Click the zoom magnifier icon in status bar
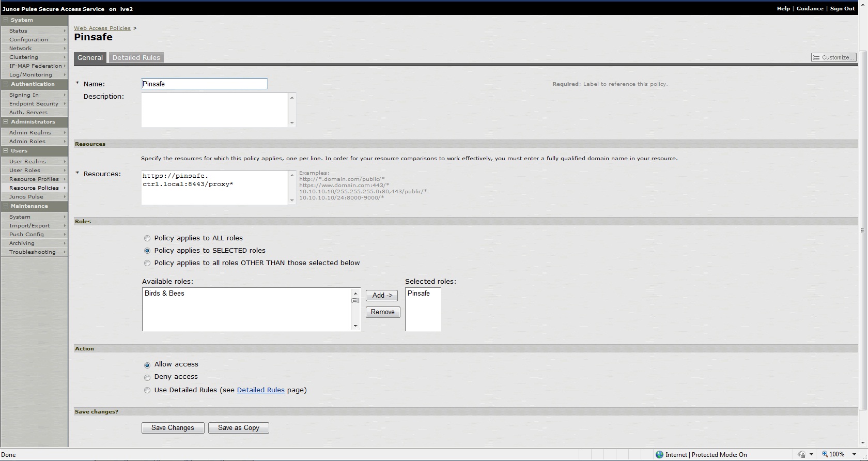This screenshot has width=868, height=461. pyautogui.click(x=825, y=454)
